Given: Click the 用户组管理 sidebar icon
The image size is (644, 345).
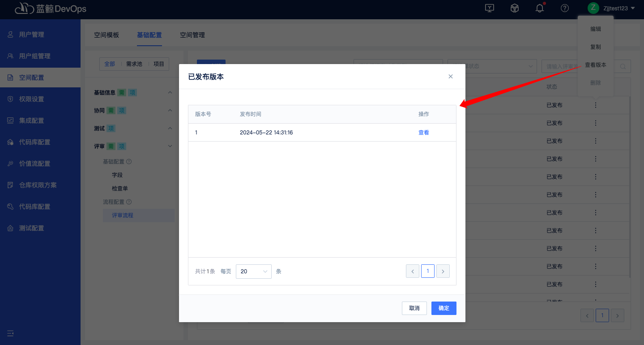Looking at the screenshot, I should (x=10, y=56).
